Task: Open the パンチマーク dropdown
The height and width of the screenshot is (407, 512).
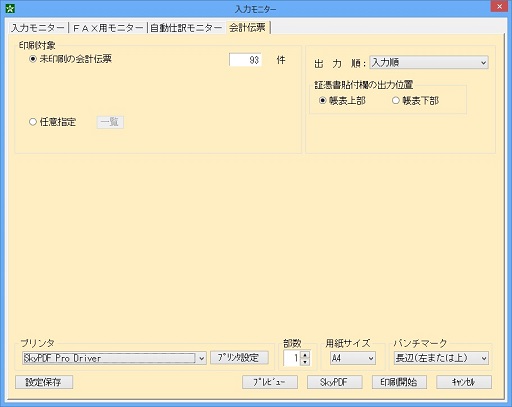Action: pyautogui.click(x=441, y=358)
